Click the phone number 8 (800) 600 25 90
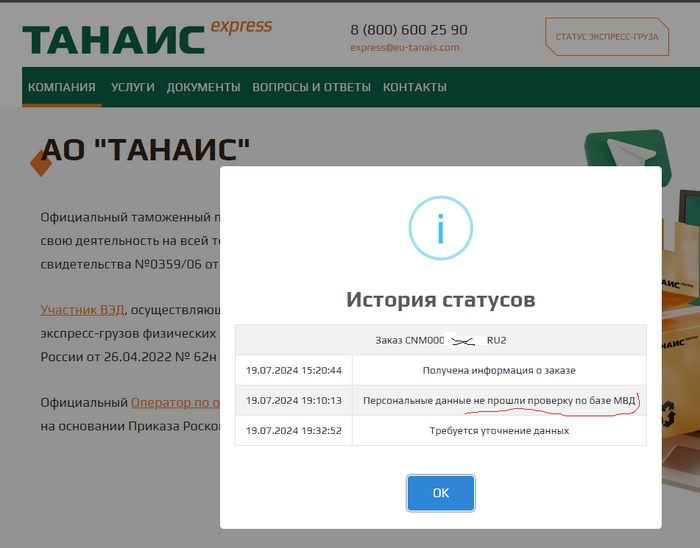Viewport: 700px width, 548px height. pos(409,30)
